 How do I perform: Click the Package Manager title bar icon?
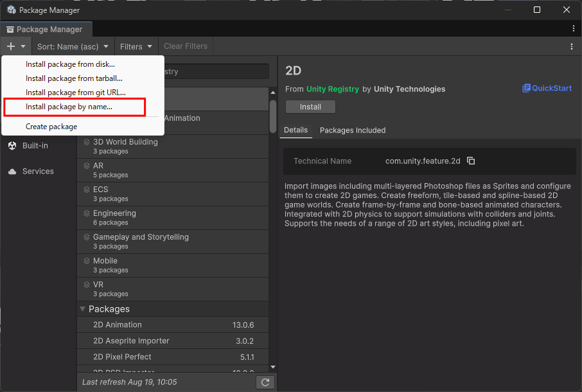12,10
